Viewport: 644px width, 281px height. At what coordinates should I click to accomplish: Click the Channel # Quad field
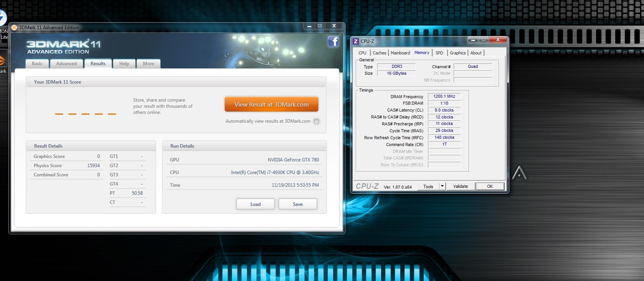click(x=473, y=67)
